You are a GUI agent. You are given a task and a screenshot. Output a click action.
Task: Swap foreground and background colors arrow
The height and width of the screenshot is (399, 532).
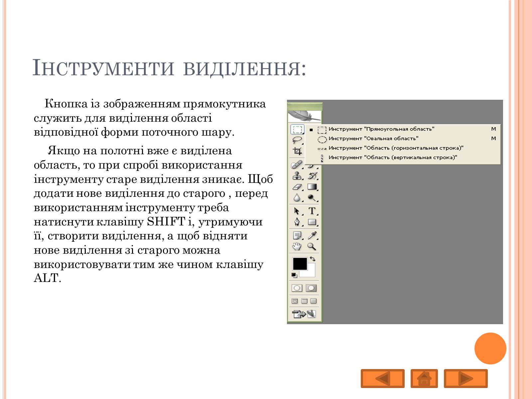click(313, 259)
